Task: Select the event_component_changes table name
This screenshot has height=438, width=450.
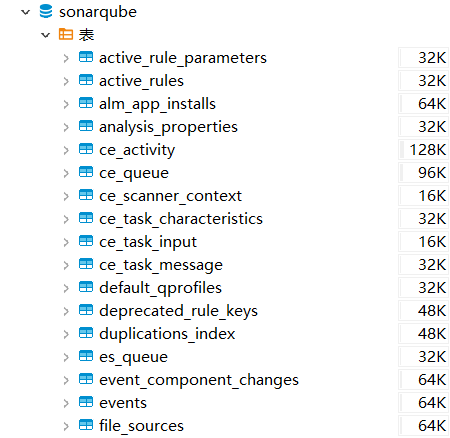Action: [x=199, y=380]
